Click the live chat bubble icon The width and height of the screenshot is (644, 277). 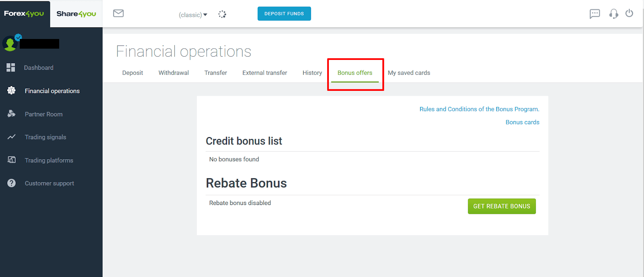coord(594,14)
